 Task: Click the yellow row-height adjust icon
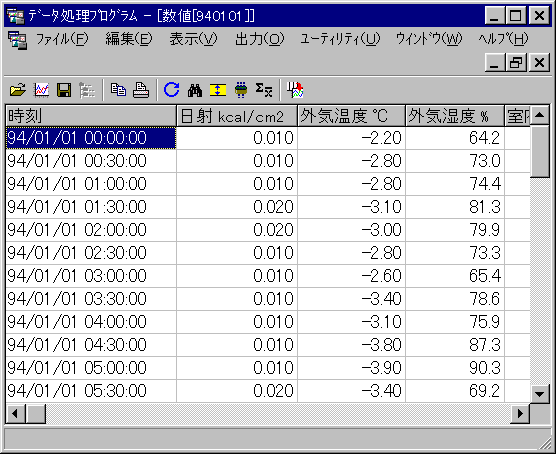(x=218, y=90)
